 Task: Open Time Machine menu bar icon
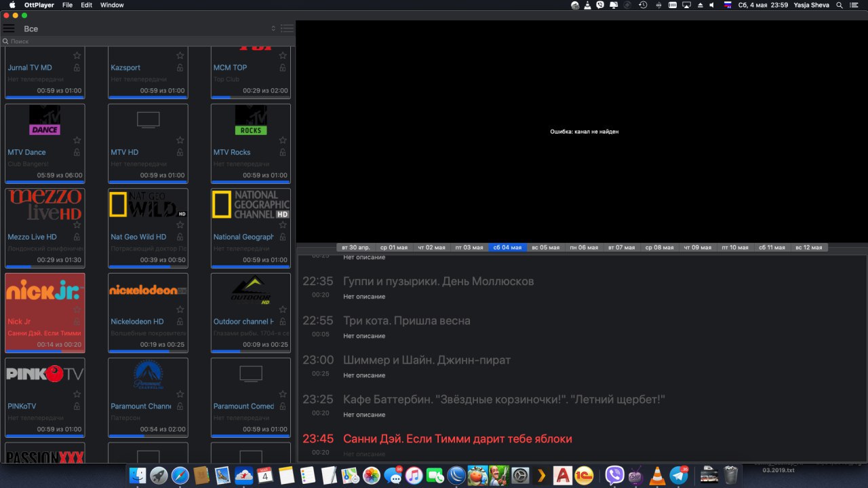642,5
